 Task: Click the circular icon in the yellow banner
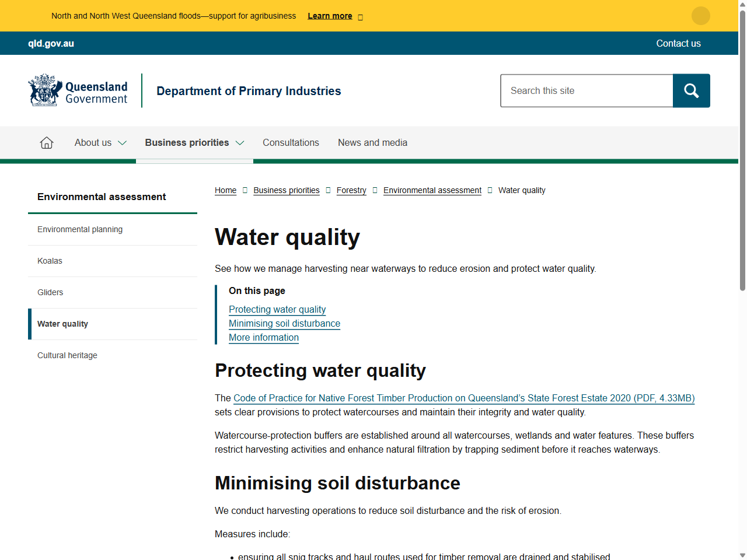(700, 16)
